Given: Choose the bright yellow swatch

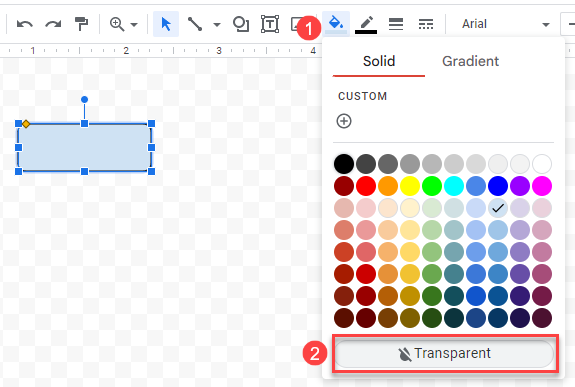Looking at the screenshot, I should 410,186.
